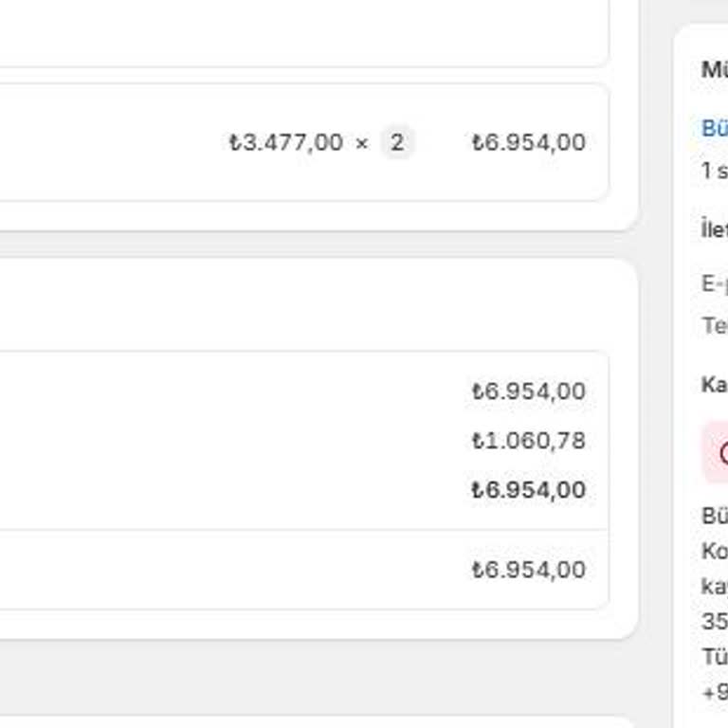Click the last ₺6.954,00 below the divider
728x728 pixels.
(x=528, y=570)
